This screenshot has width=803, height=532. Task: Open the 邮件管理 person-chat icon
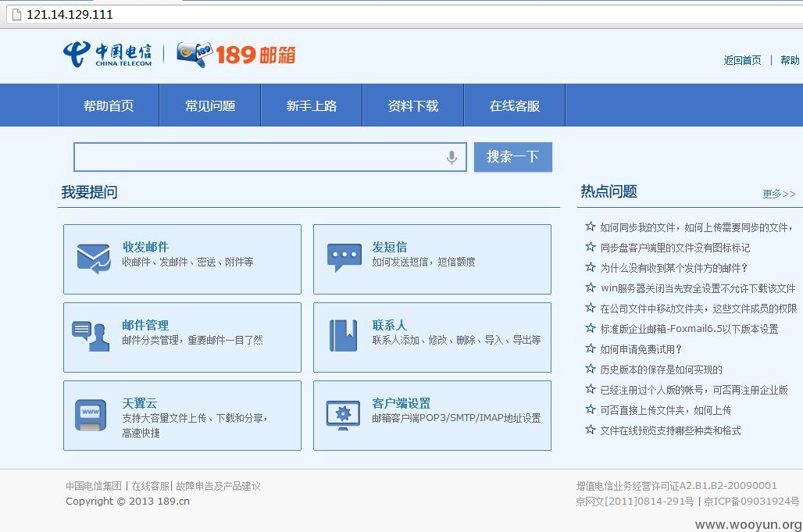pos(91,337)
